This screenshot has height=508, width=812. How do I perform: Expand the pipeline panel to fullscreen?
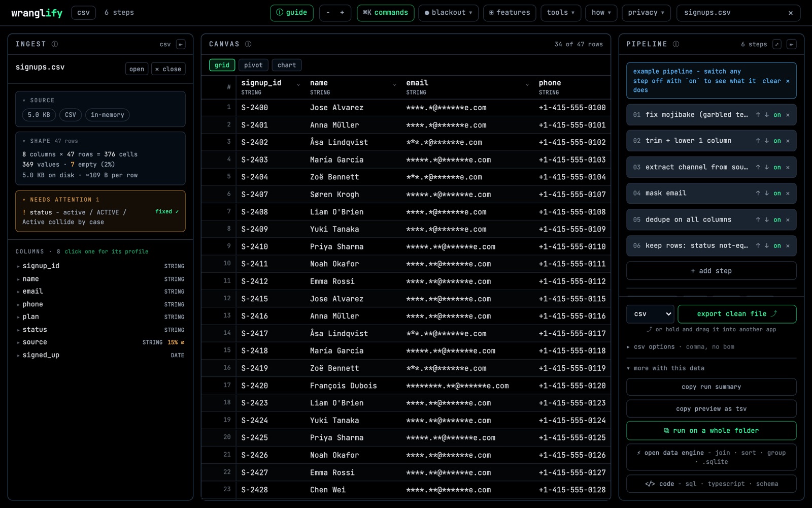point(777,44)
